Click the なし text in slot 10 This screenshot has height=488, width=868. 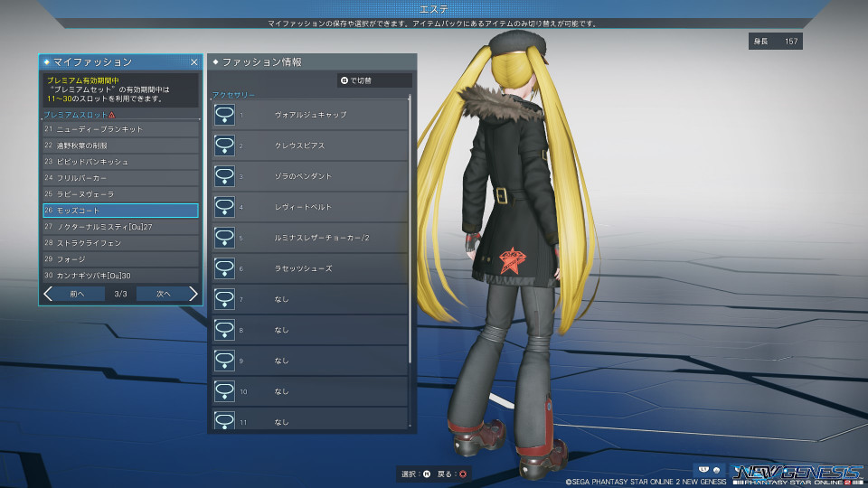coord(282,391)
